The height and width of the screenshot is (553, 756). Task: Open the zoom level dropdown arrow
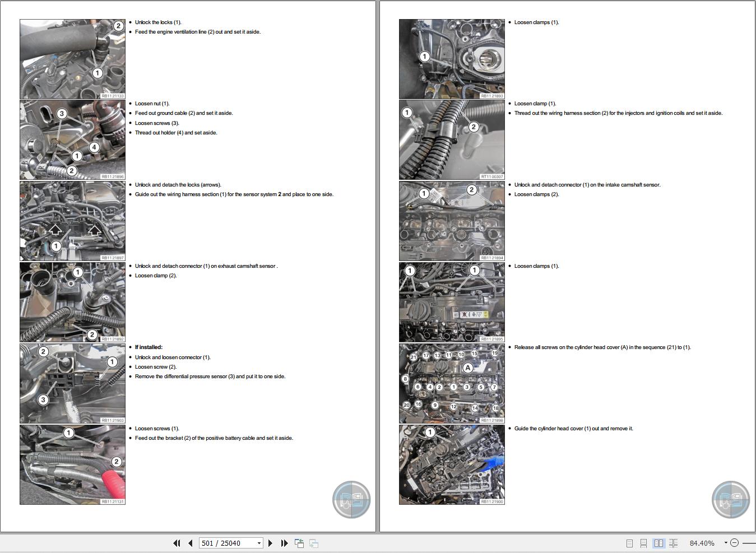pyautogui.click(x=725, y=542)
